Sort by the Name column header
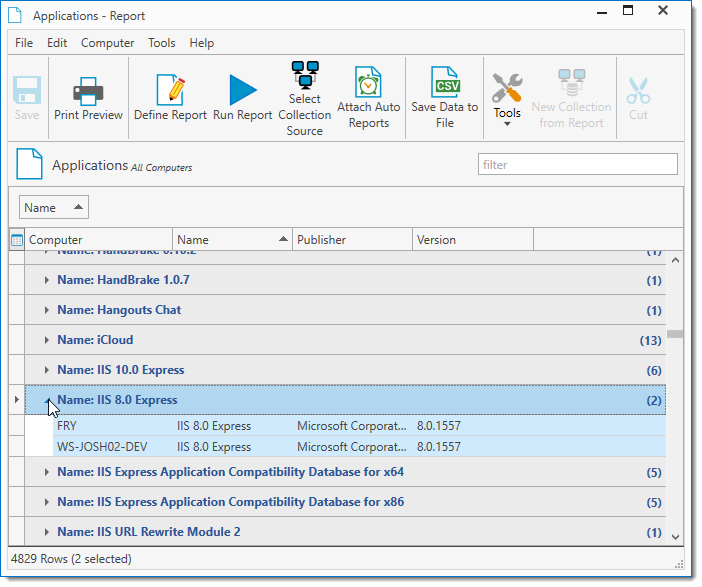The height and width of the screenshot is (587, 702). 232,240
